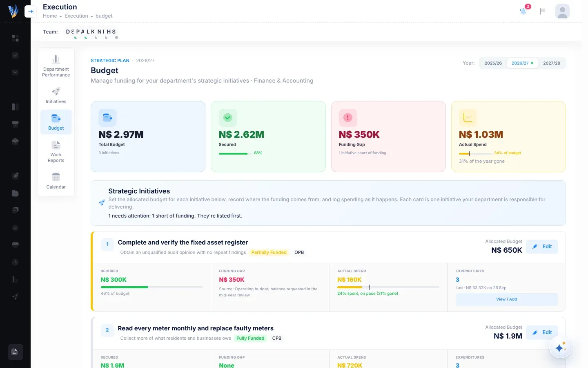The image size is (588, 368).
Task: Open the Funding Gap N$ 350K card
Action: 388,137
